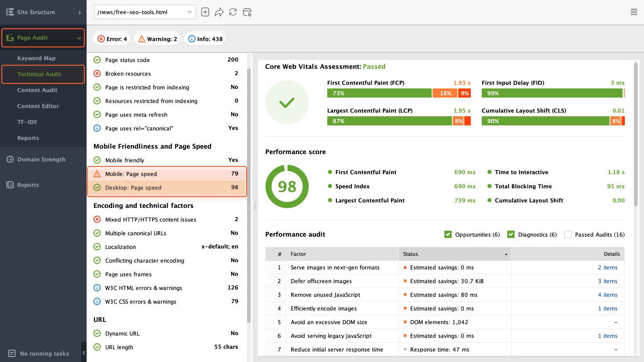The image size is (644, 362).
Task: Toggle the Opportunities (6) checkbox
Action: [x=448, y=234]
